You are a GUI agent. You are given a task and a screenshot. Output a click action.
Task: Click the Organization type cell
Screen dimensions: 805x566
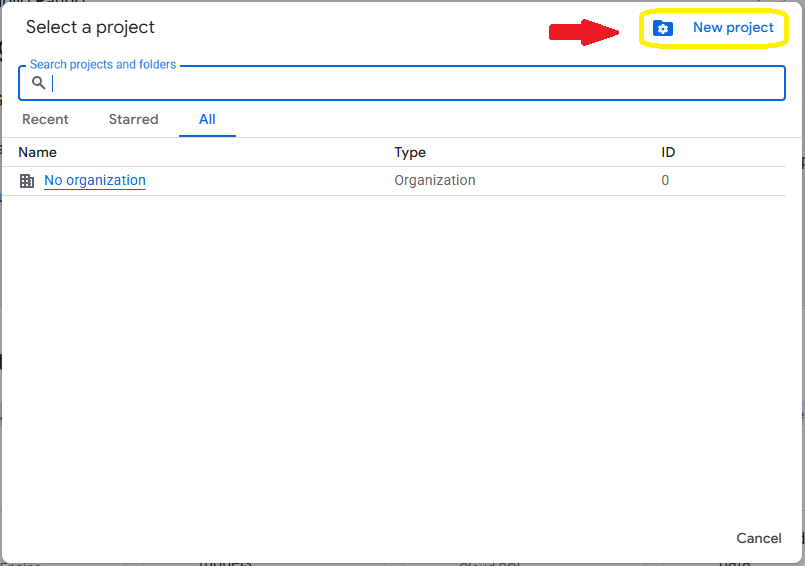coord(435,180)
